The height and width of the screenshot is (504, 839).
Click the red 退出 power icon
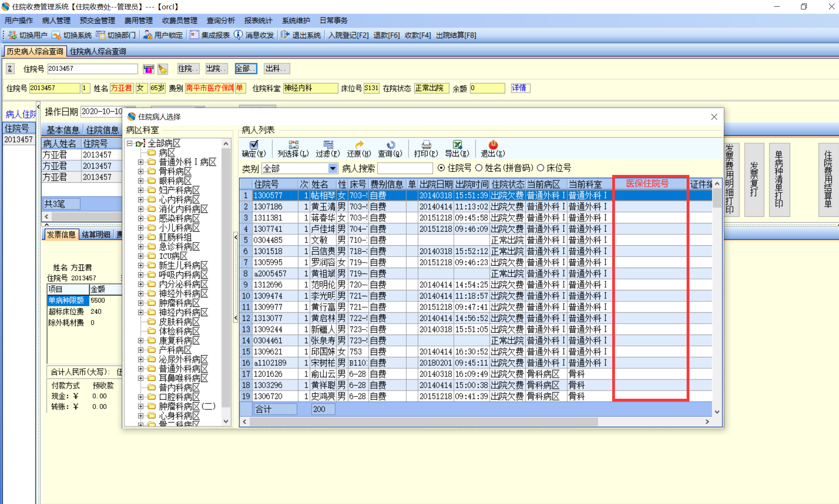[x=493, y=145]
